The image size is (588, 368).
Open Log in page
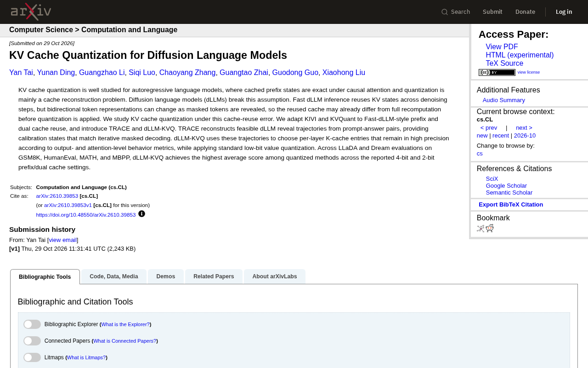point(564,12)
